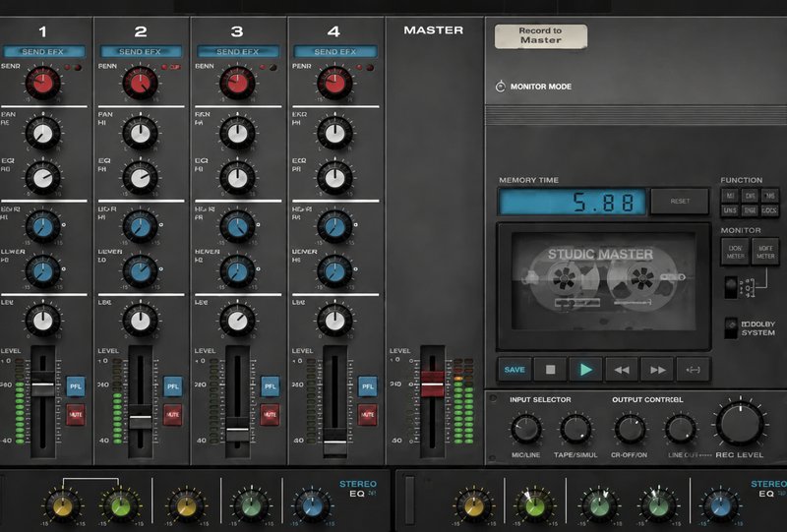Click the lower blue knob on channel 4

(334, 271)
